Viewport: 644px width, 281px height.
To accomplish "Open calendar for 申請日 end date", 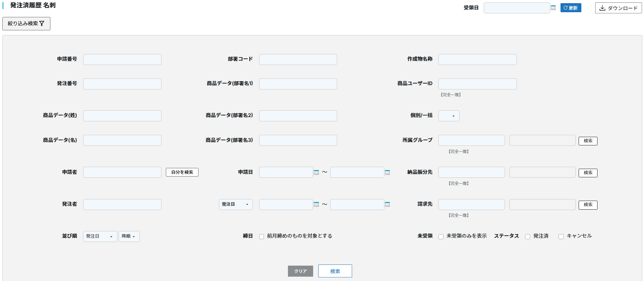I will (x=387, y=172).
